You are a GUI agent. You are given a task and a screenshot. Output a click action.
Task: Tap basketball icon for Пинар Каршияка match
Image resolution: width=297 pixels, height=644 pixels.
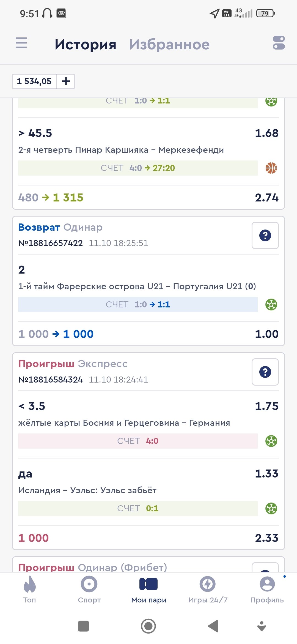tap(271, 168)
